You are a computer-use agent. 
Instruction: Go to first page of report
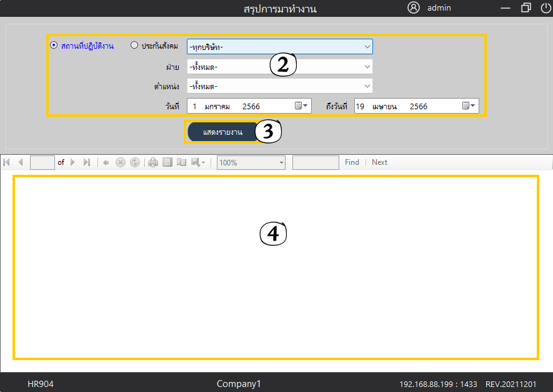7,162
